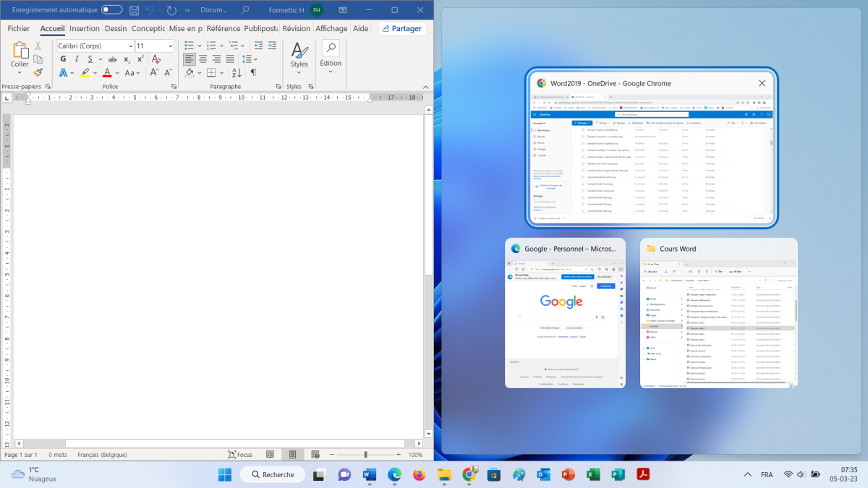The height and width of the screenshot is (488, 868).
Task: Clear all text formatting
Action: pyautogui.click(x=156, y=59)
